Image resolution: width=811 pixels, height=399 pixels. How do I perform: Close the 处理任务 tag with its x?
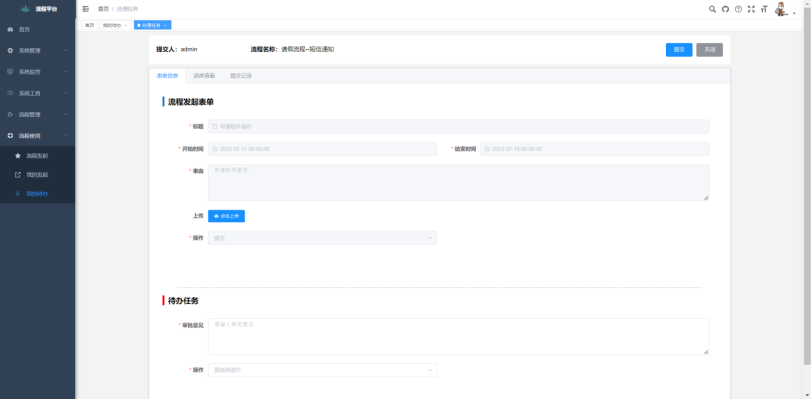(165, 25)
